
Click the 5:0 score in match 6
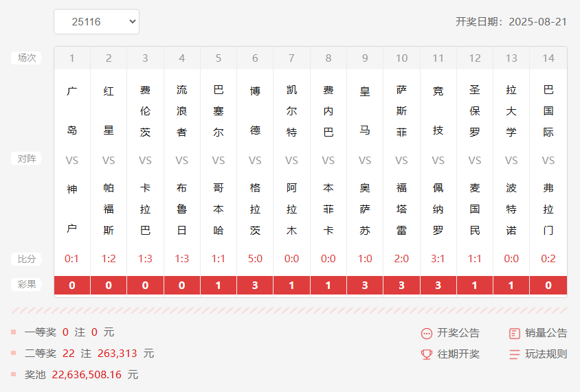pos(255,259)
